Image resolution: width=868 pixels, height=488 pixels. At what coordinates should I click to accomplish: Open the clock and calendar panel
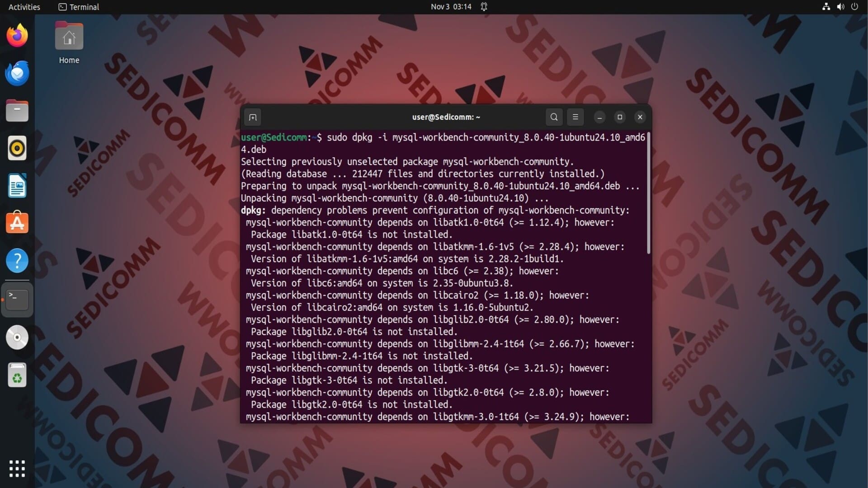click(451, 7)
